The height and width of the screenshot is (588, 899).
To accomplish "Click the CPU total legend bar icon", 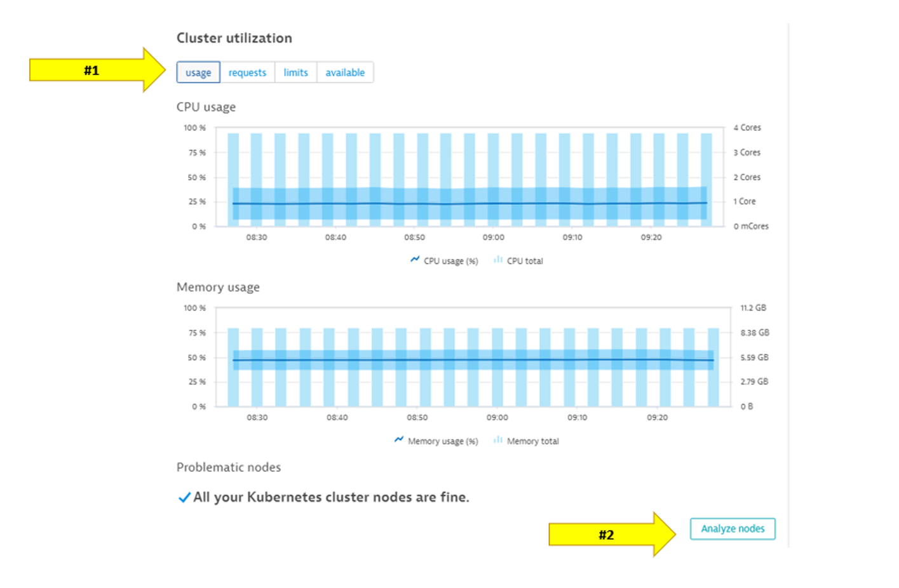I will coord(498,260).
